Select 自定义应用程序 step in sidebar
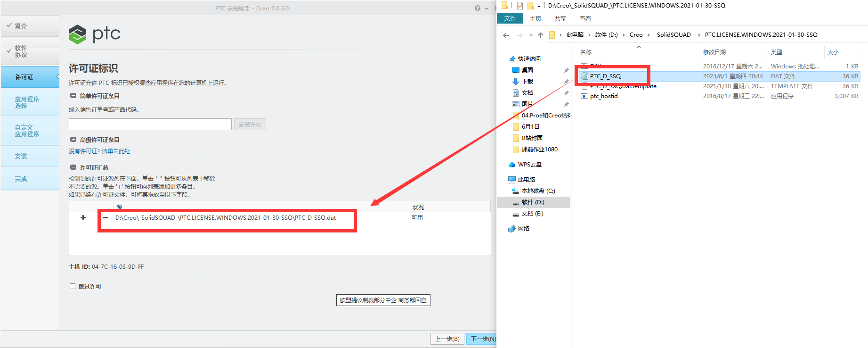Viewport: 868px width, 348px height. click(30, 131)
